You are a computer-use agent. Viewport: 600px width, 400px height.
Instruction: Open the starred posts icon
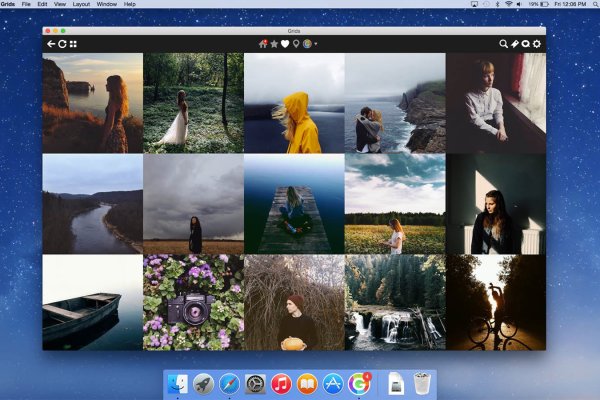coord(274,44)
